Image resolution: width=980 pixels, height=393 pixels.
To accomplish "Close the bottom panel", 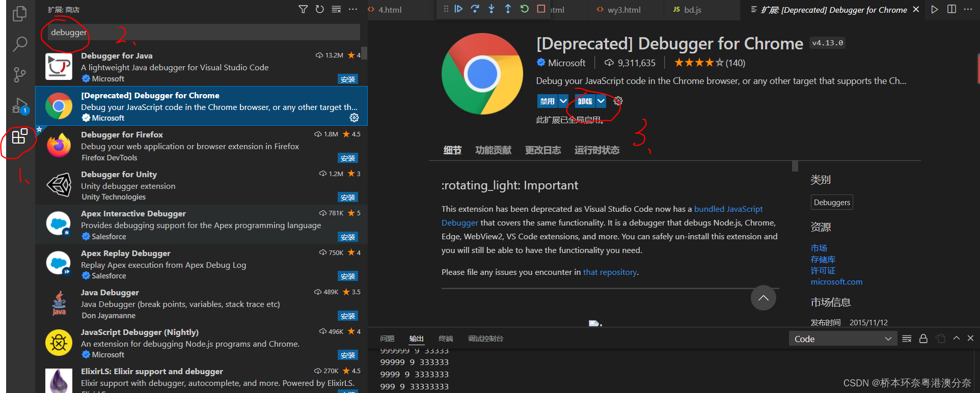I will pyautogui.click(x=970, y=338).
